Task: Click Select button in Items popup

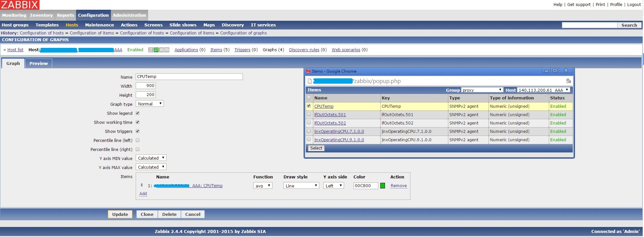Action: 316,148
